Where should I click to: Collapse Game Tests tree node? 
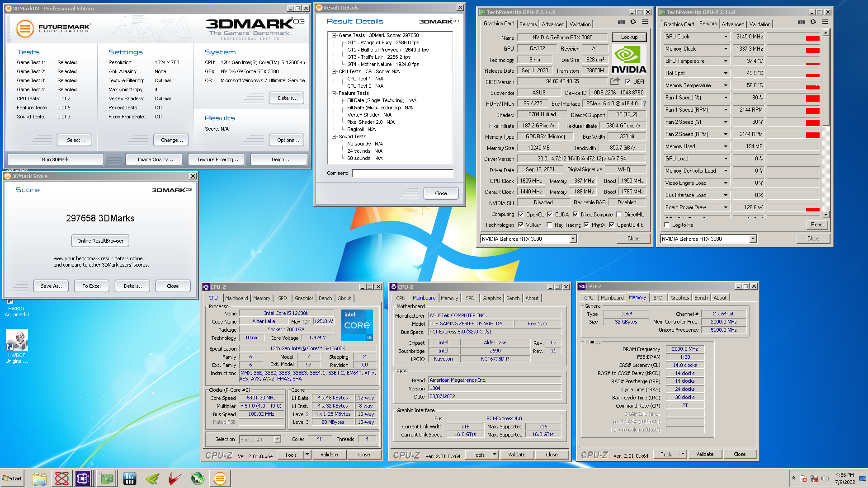tap(334, 35)
